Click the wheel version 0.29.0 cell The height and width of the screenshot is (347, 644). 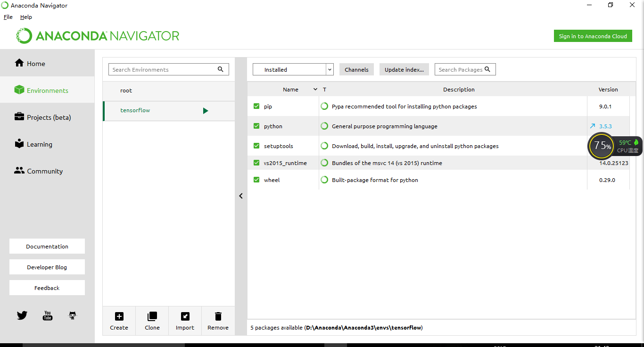tap(607, 180)
